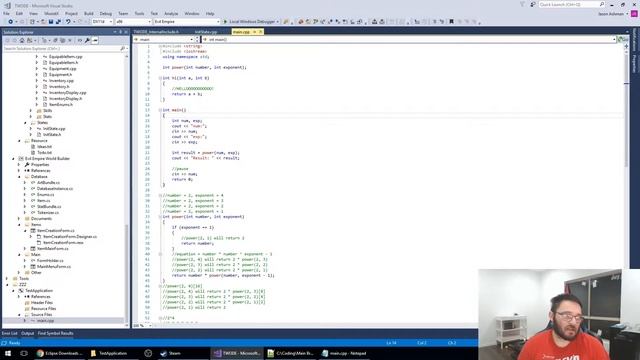The height and width of the screenshot is (360, 640).
Task: Select ArtBundle.cs in Solution Explorer
Action: (48, 183)
